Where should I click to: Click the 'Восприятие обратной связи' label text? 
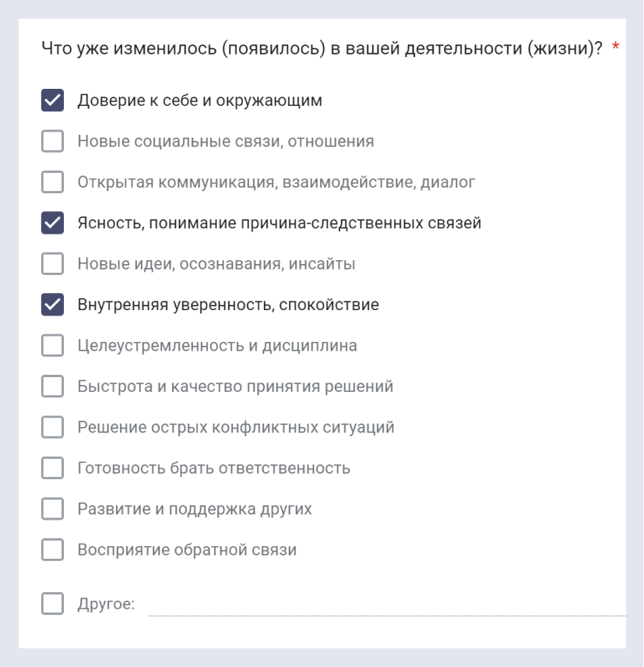[186, 550]
